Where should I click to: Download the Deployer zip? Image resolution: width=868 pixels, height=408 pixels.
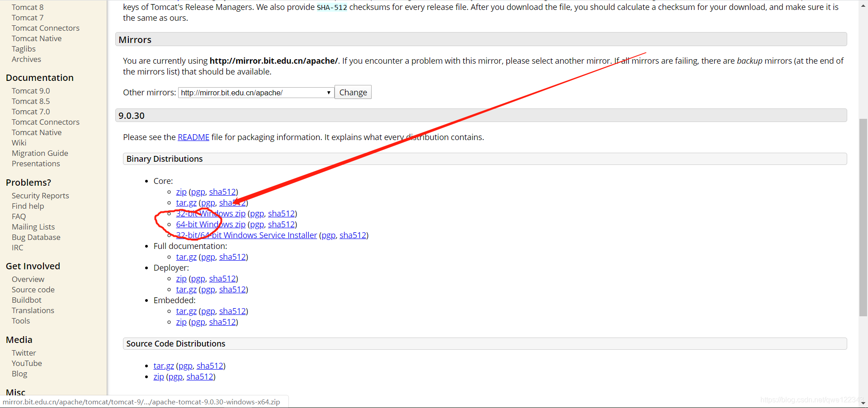click(x=181, y=279)
